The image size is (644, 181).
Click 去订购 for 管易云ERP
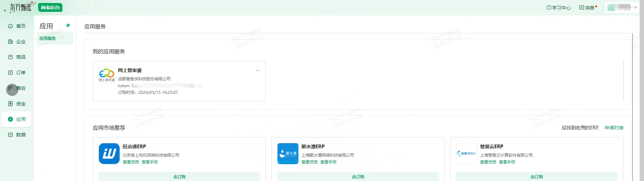[x=536, y=176]
